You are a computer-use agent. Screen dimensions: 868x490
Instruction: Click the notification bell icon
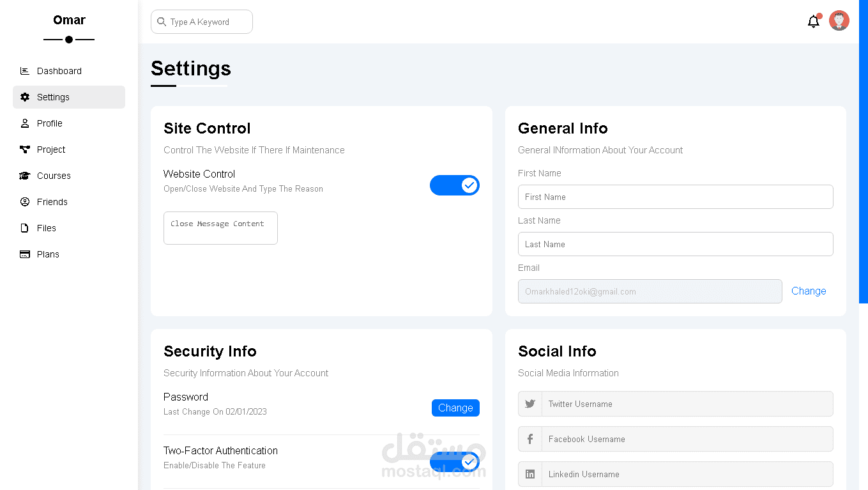click(x=813, y=22)
